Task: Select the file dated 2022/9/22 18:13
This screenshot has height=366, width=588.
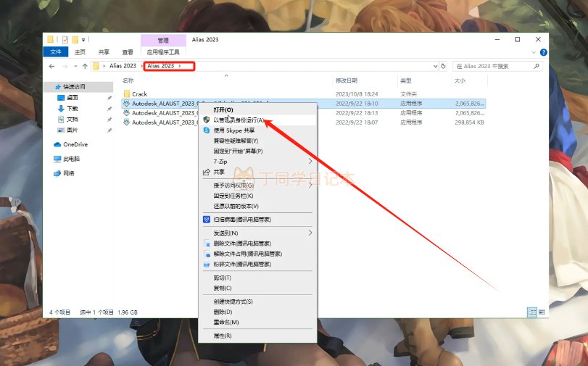Action: [303, 113]
